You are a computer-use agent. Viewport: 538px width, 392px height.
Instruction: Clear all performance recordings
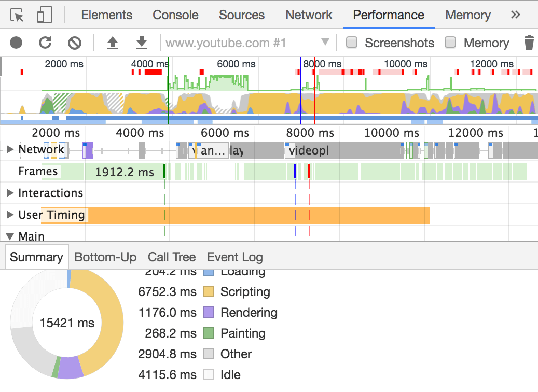coord(74,43)
